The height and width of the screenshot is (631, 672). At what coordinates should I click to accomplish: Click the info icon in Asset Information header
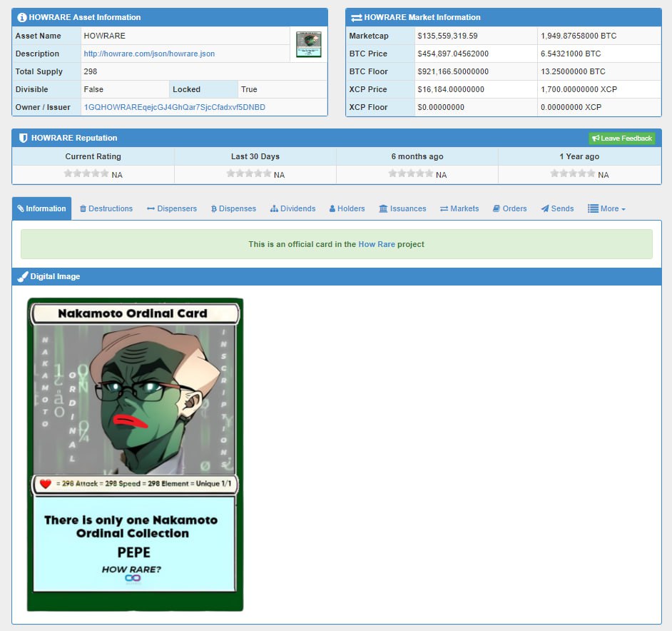tap(22, 18)
